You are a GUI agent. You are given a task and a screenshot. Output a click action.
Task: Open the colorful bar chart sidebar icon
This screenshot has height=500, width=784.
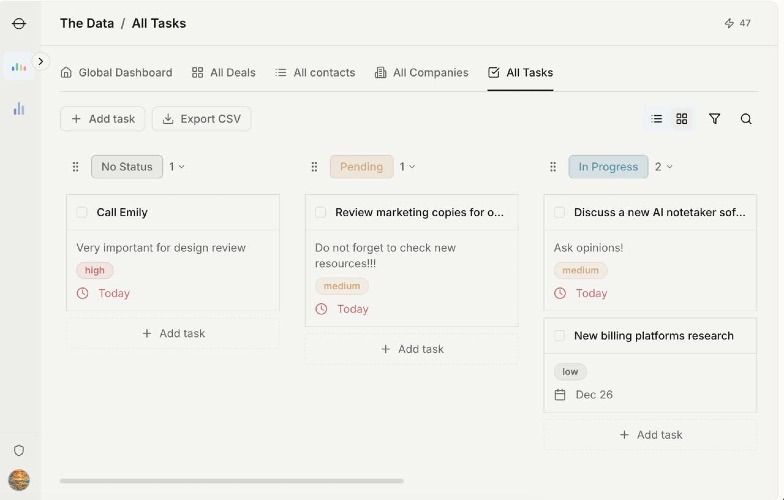19,66
